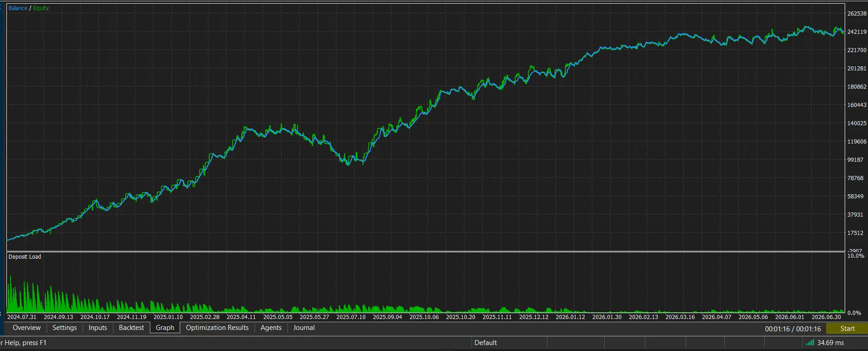Click the 140025 axis value
868x351 pixels.
[x=857, y=123]
